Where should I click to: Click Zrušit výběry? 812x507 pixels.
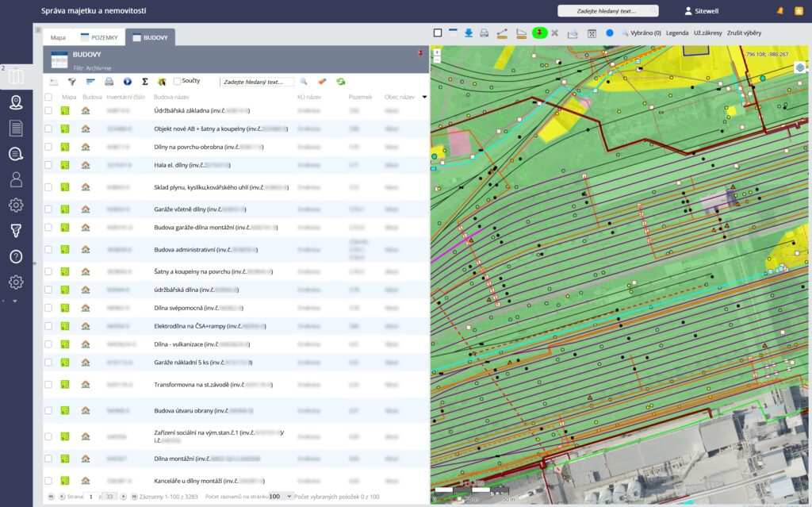[744, 33]
